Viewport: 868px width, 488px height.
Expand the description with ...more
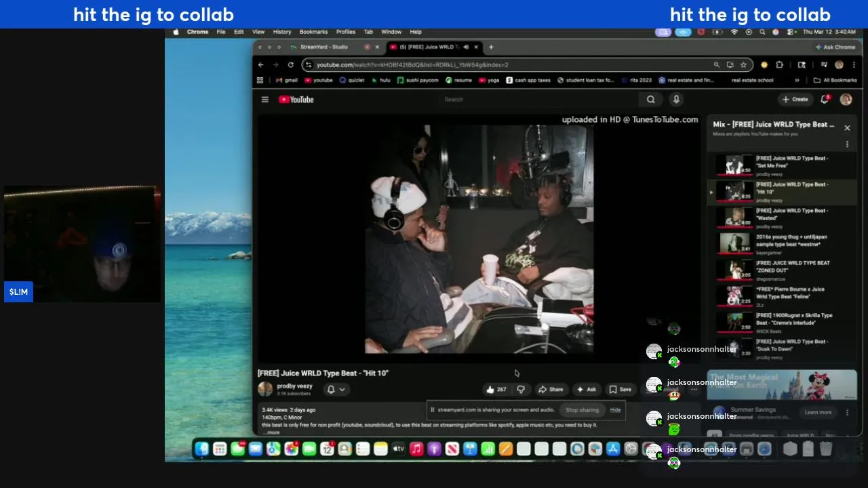pos(271,432)
